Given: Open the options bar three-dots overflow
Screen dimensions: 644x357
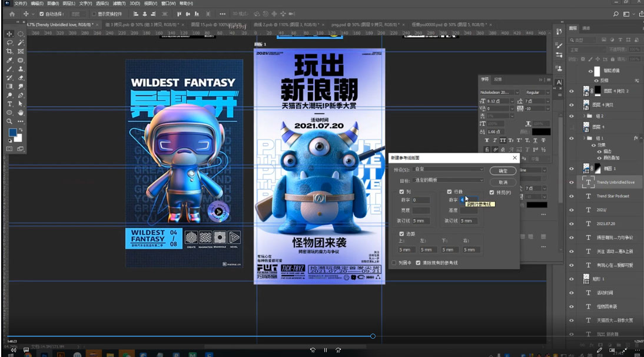Looking at the screenshot, I should coord(222,14).
